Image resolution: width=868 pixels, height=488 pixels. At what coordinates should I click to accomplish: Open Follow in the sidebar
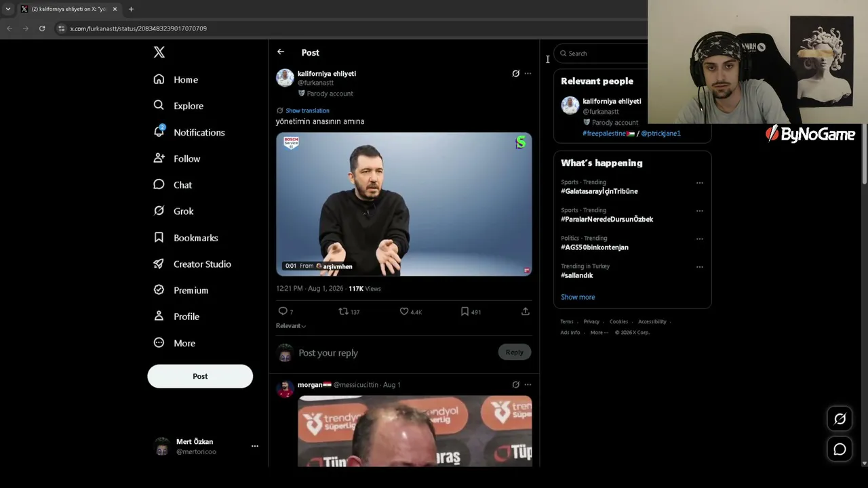tap(186, 159)
